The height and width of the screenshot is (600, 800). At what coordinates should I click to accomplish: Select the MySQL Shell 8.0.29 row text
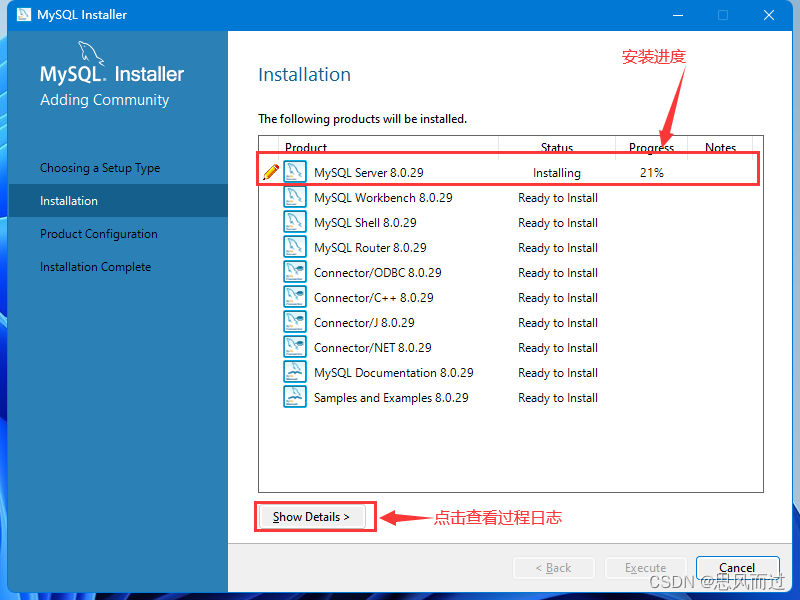(365, 222)
